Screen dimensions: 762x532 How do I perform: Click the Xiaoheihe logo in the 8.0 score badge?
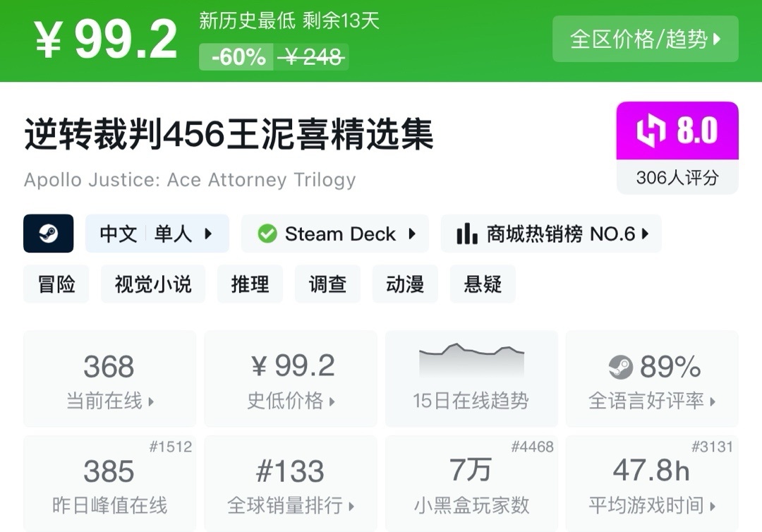(x=651, y=132)
